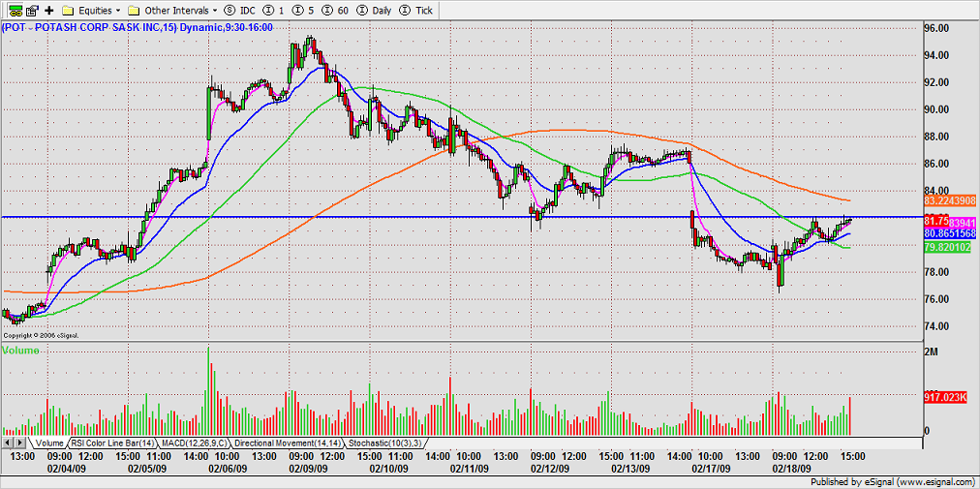980x489 pixels.
Task: Click the green Volume pane label
Action: (x=20, y=351)
